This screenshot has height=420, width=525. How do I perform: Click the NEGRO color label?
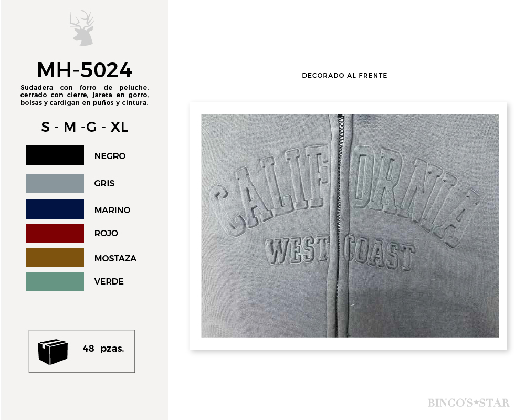coord(110,156)
